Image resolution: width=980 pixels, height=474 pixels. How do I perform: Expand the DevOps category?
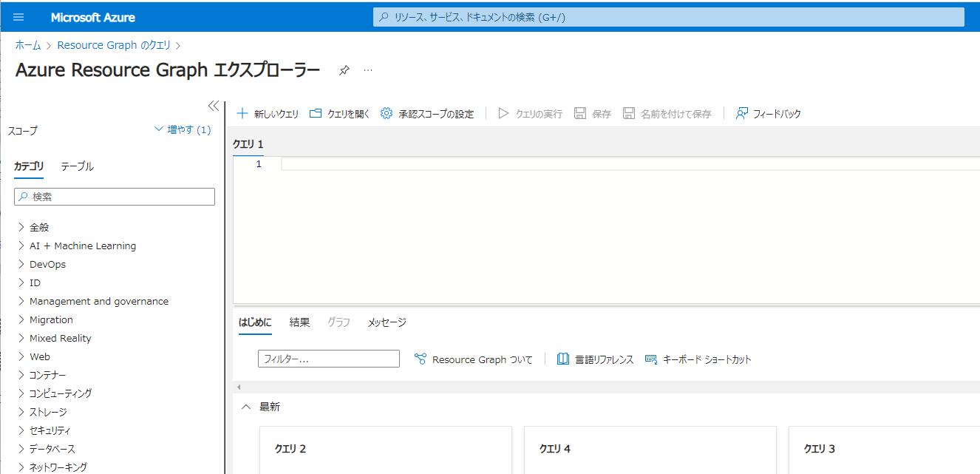click(21, 264)
